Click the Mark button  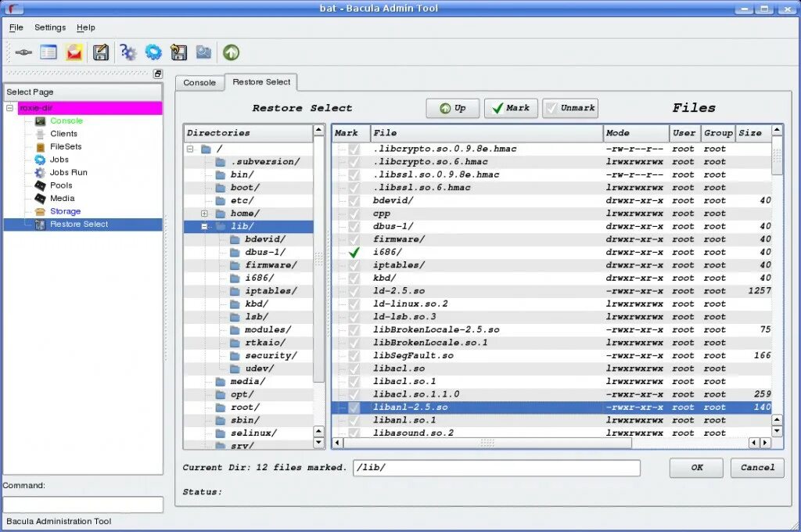(x=511, y=108)
